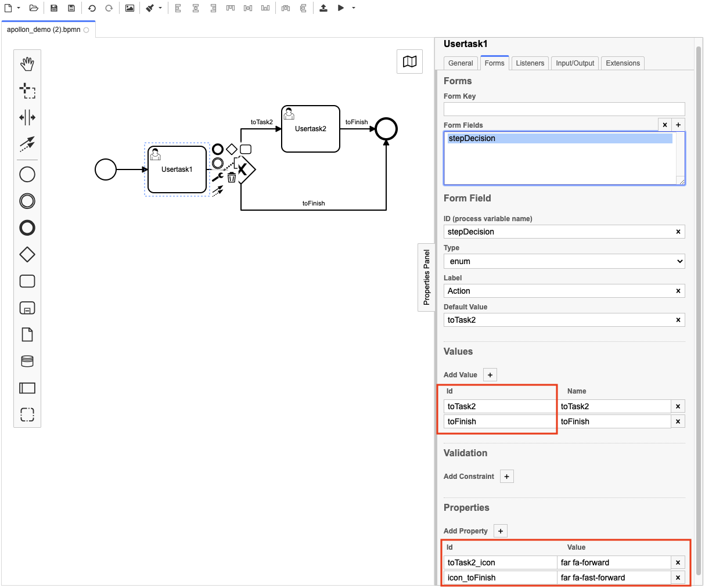Select the Hand tool in the palette
The height and width of the screenshot is (588, 705).
(27, 63)
